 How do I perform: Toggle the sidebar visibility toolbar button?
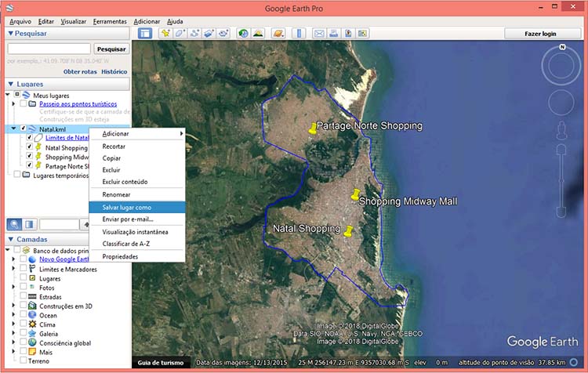[x=145, y=34]
